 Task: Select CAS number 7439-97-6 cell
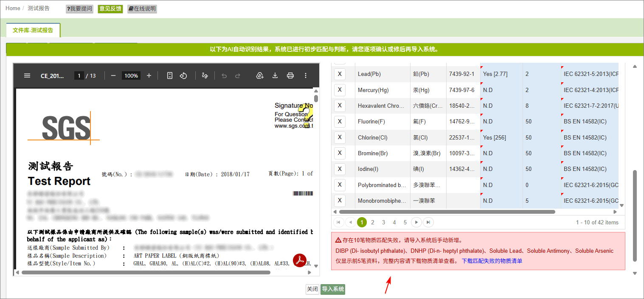[x=463, y=90]
